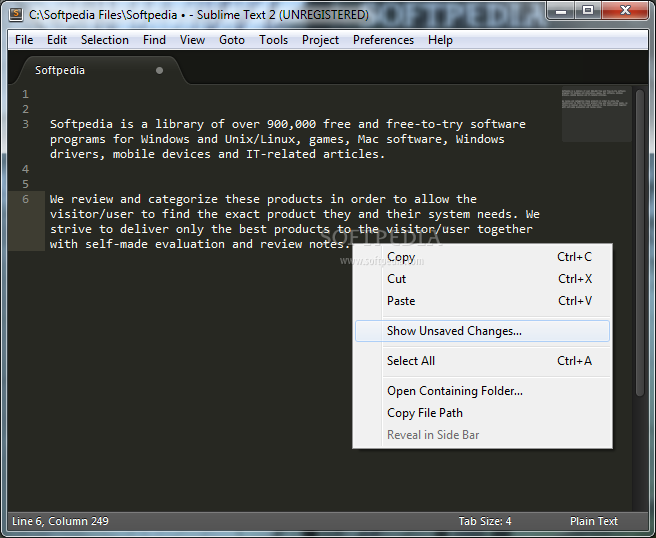Close the Sublime Text window
The width and height of the screenshot is (656, 538).
pos(625,11)
